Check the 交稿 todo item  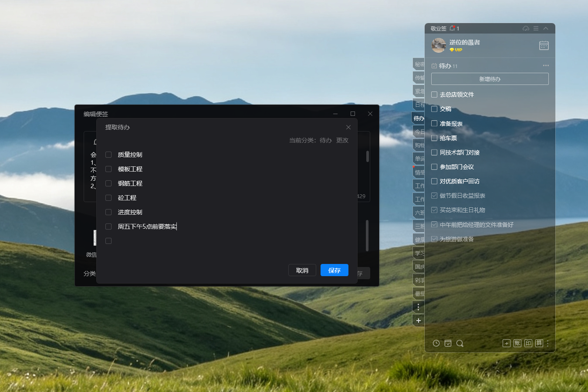coord(434,109)
